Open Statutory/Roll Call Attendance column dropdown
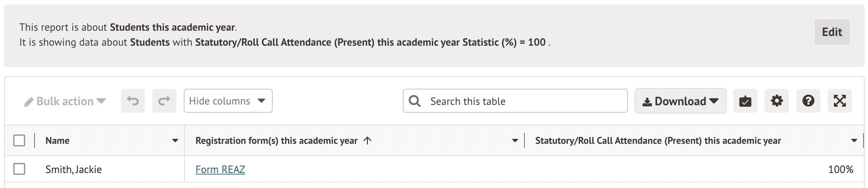The height and width of the screenshot is (188, 868). click(854, 141)
